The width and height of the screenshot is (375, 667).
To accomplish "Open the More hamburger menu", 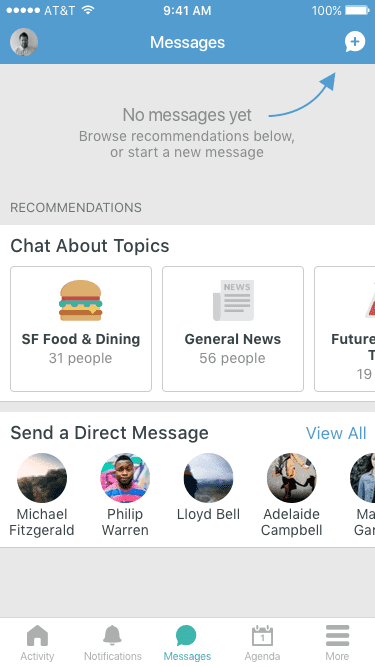I will coord(337,642).
